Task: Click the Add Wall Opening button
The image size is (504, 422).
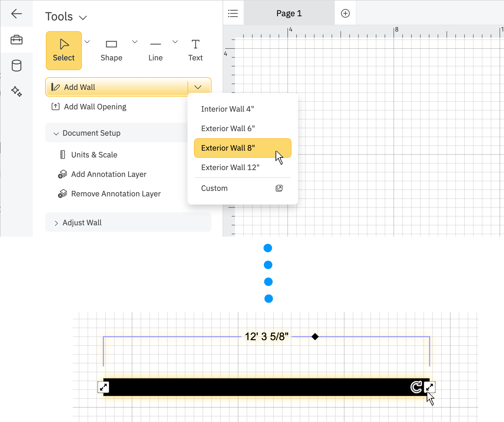Action: [x=95, y=107]
